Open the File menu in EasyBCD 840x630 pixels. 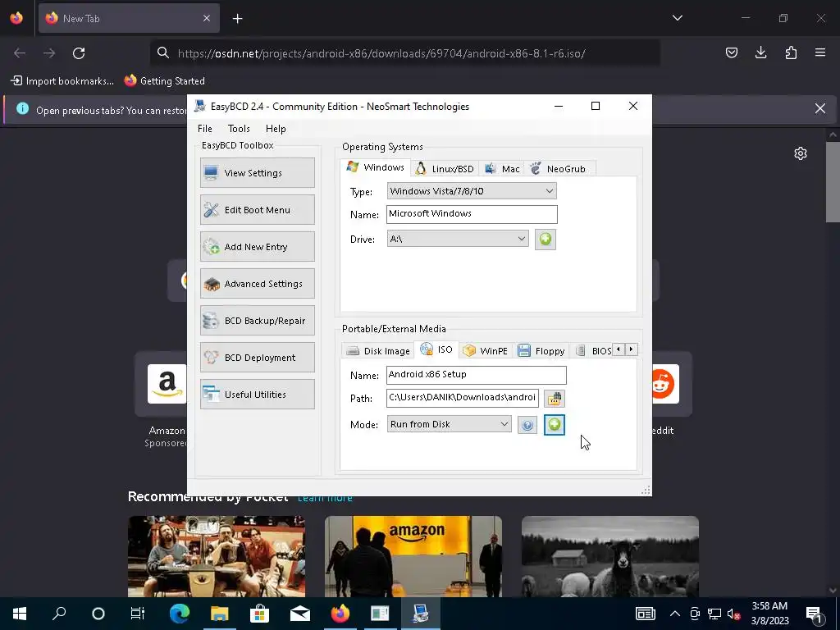[x=204, y=129]
